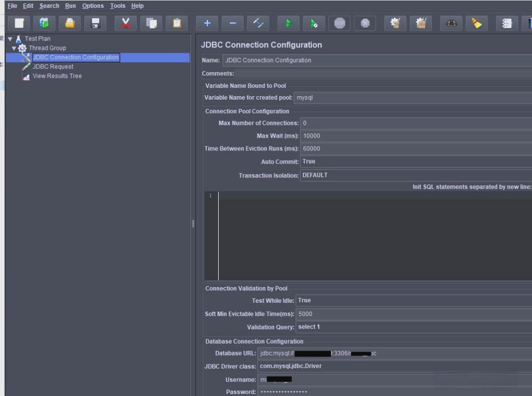Click the plus Expand All icon
The height and width of the screenshot is (396, 532).
coord(207,23)
